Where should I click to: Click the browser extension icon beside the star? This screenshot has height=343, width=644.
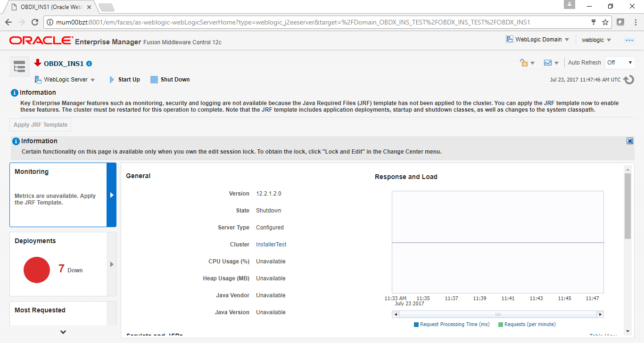click(620, 22)
